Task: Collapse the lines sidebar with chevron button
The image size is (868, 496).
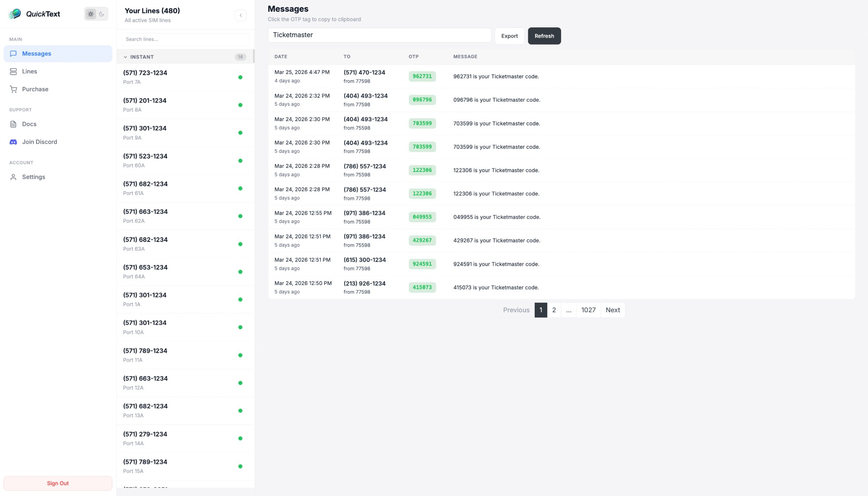Action: pos(240,15)
